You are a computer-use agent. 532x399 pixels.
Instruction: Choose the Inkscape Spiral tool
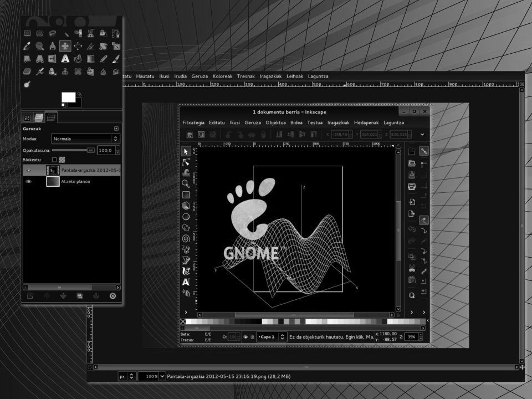pyautogui.click(x=186, y=238)
